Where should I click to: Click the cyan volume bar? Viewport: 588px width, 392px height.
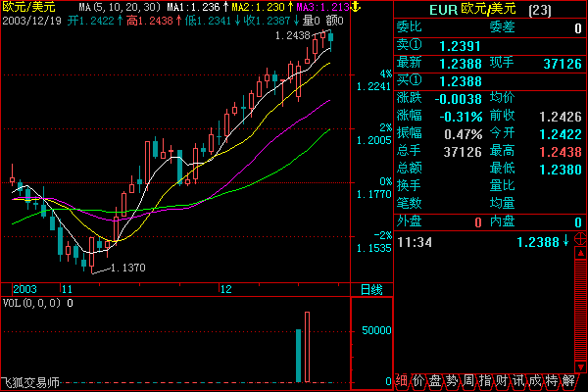pos(299,356)
